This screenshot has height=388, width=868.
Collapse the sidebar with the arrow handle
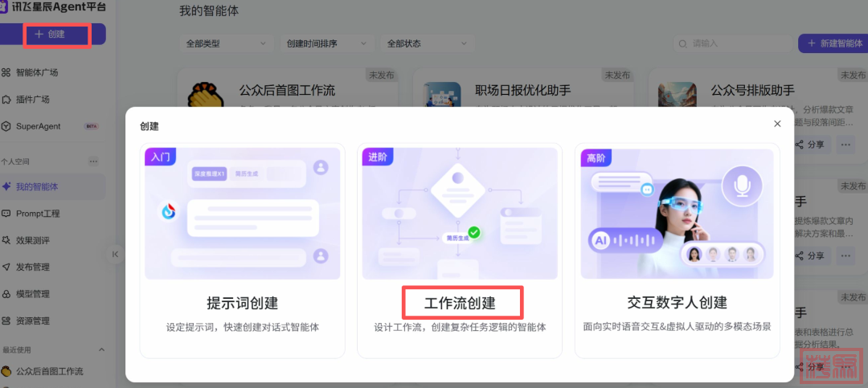pos(115,254)
